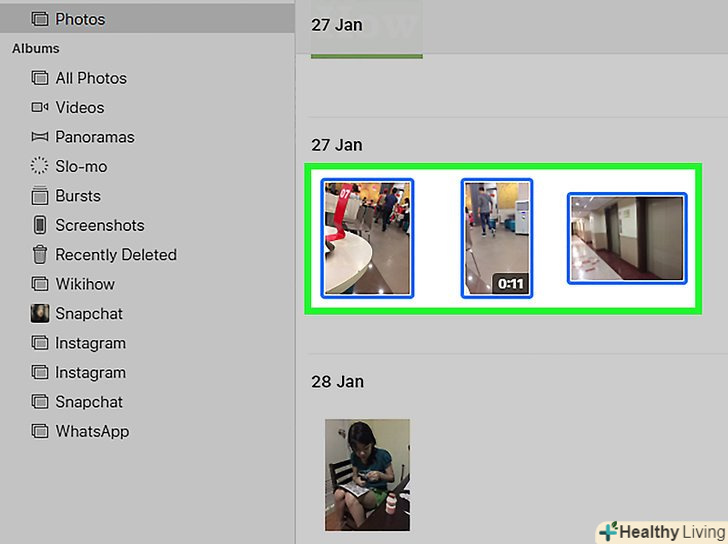Open the Screenshots phone icon
Screen dimensions: 728x544
tap(40, 225)
